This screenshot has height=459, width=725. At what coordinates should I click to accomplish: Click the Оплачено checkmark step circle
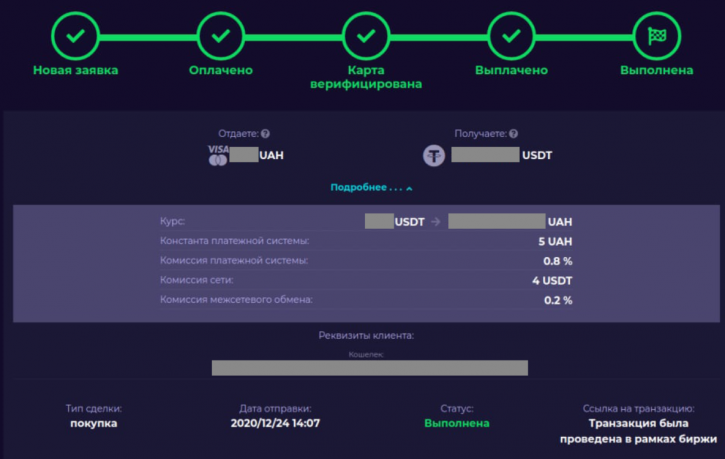pos(221,36)
